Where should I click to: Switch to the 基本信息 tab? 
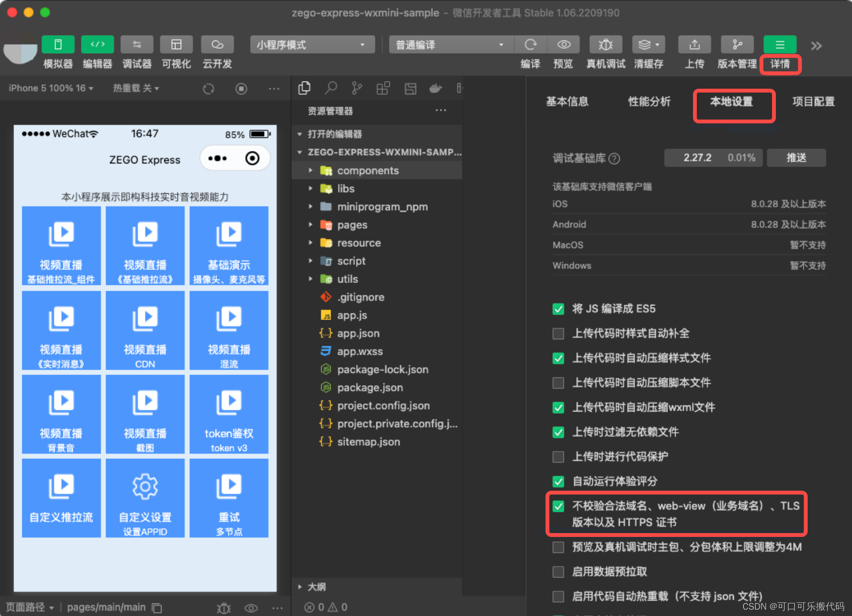tap(567, 102)
